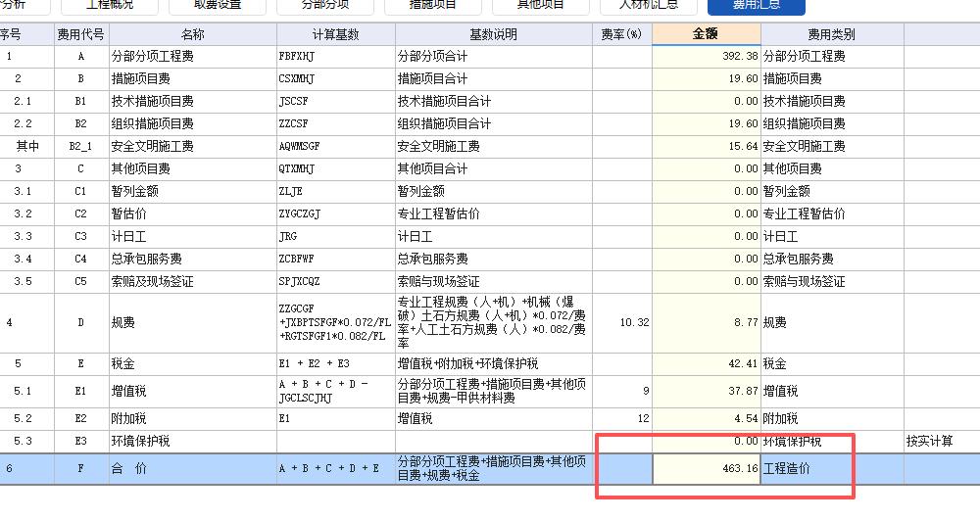
Task: Select the A + B + C + D − JGCLSCJHJ formula cell
Action: pos(335,391)
